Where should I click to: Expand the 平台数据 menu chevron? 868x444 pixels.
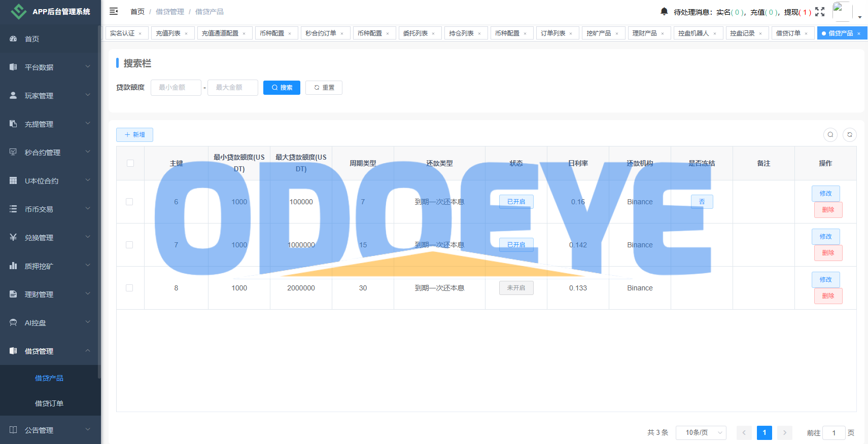[x=88, y=66]
